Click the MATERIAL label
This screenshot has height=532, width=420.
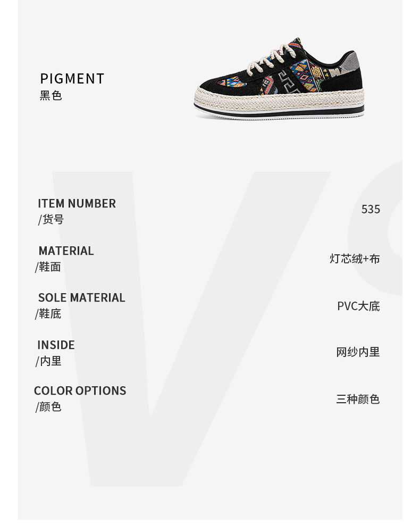point(66,251)
